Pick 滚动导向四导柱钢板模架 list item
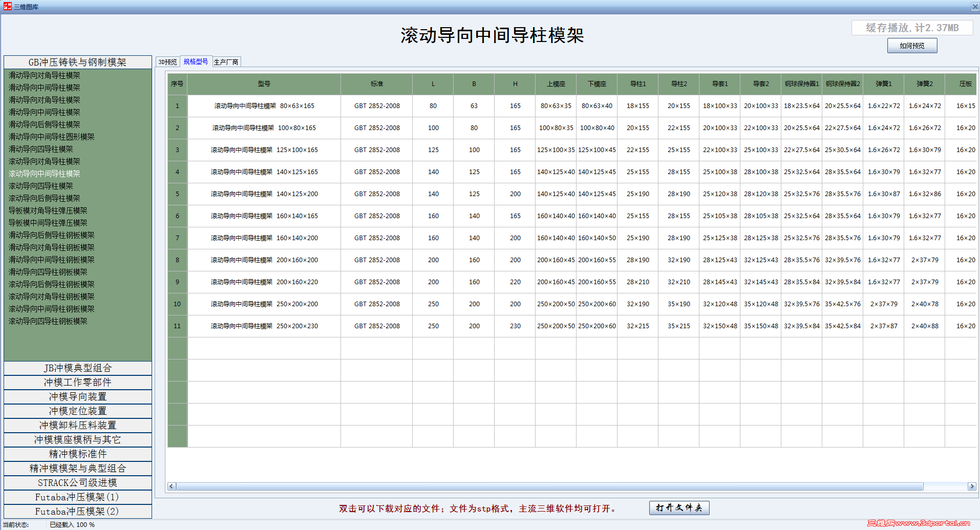 (x=48, y=321)
